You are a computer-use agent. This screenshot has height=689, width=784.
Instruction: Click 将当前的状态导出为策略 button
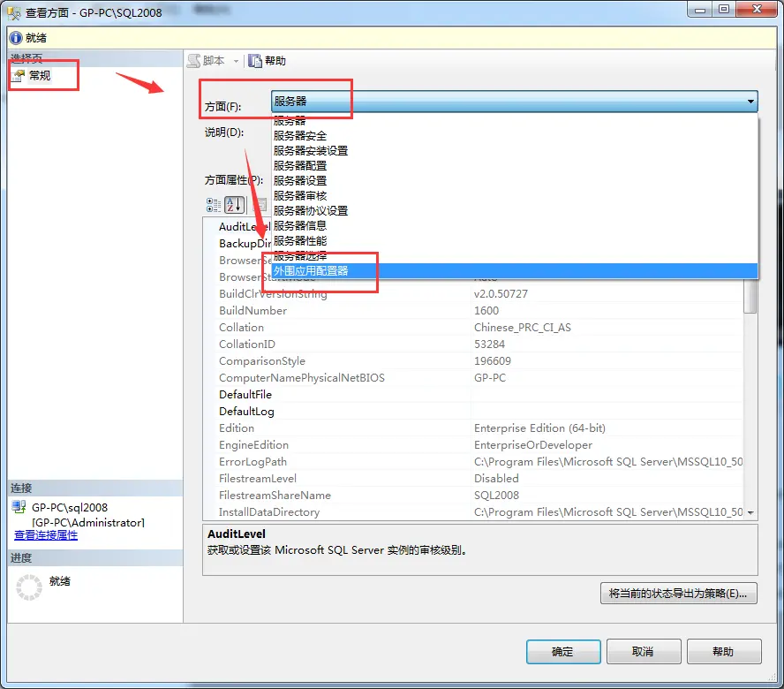point(677,594)
